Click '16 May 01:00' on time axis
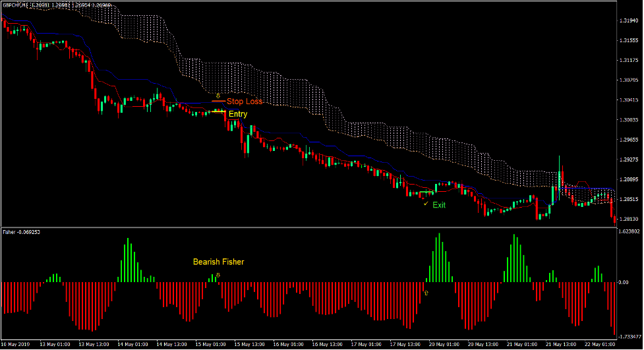 [288, 344]
